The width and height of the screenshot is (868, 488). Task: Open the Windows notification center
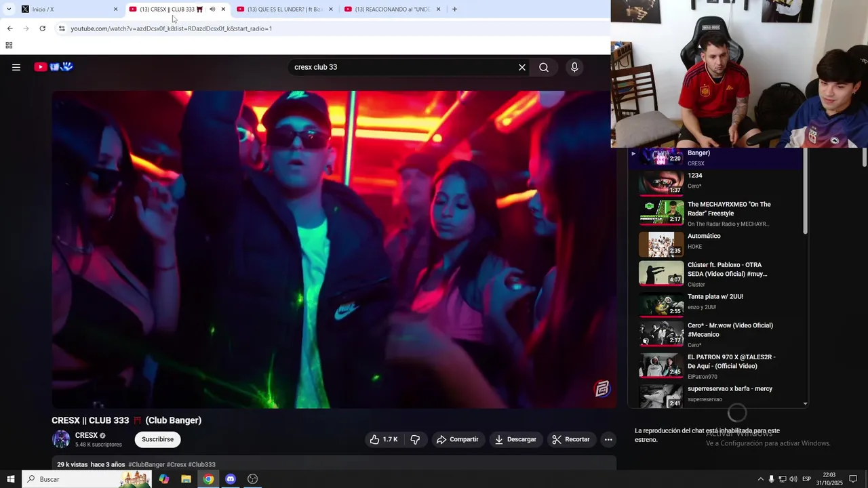(853, 479)
